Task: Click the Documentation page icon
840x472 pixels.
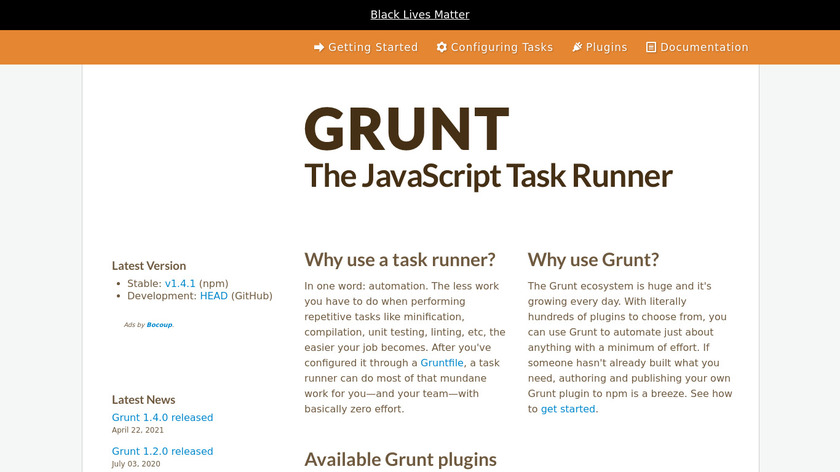Action: point(651,47)
